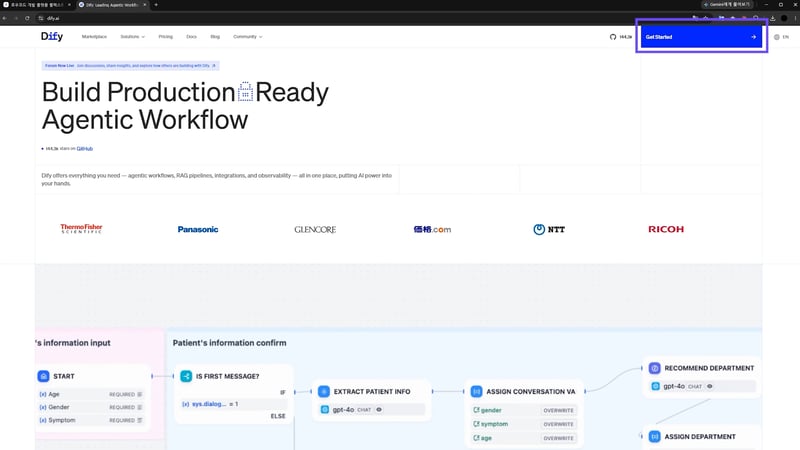Click the ELSE branch label

pyautogui.click(x=278, y=416)
